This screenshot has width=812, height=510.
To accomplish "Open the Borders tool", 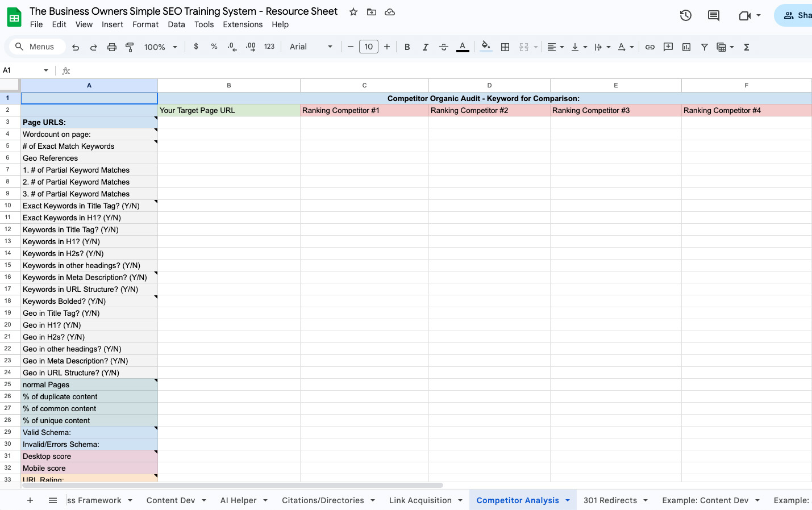I will (x=505, y=47).
